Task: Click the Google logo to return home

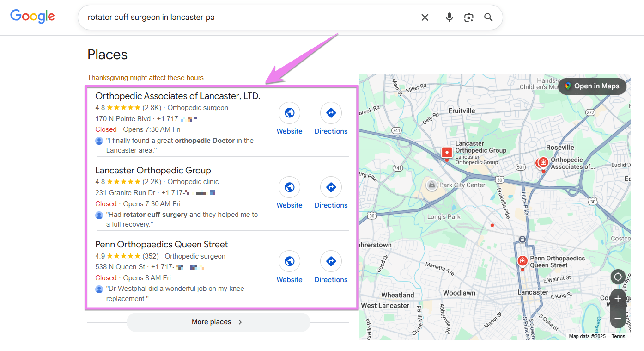Action: tap(32, 16)
